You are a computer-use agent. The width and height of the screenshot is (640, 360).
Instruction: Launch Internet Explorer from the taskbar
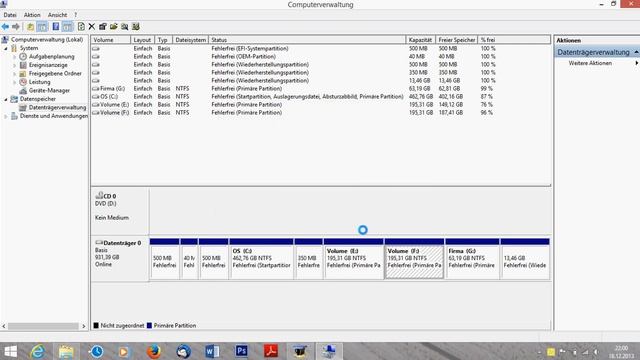(38, 351)
